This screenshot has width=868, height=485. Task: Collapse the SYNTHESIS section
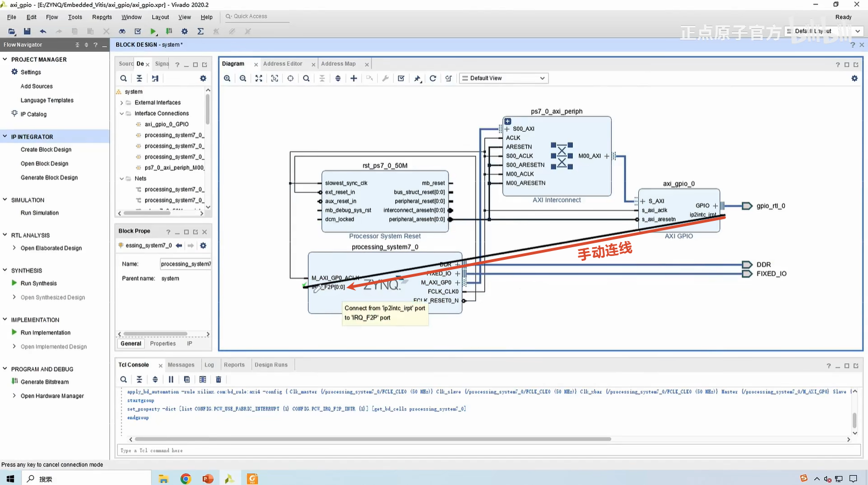(x=5, y=270)
